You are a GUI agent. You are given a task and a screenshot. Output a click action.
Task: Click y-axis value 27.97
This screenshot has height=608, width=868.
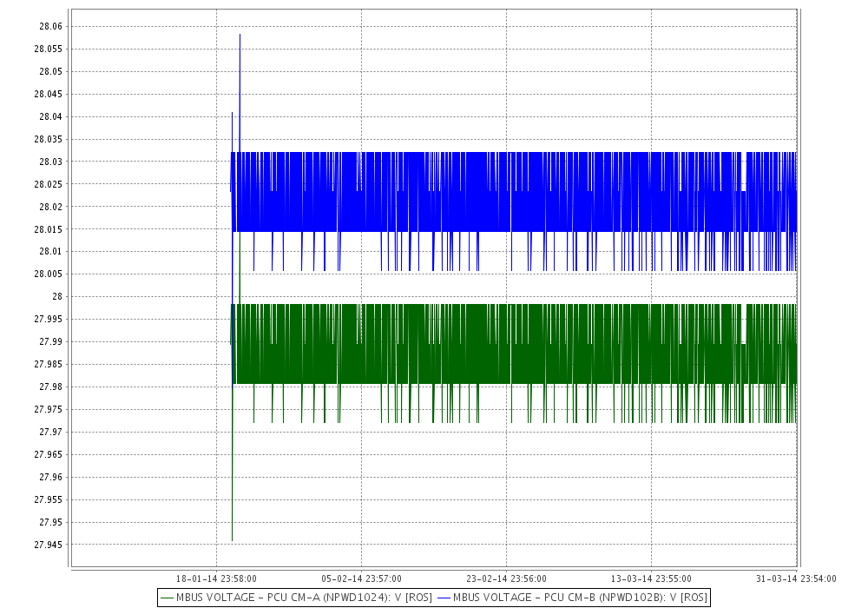point(51,432)
